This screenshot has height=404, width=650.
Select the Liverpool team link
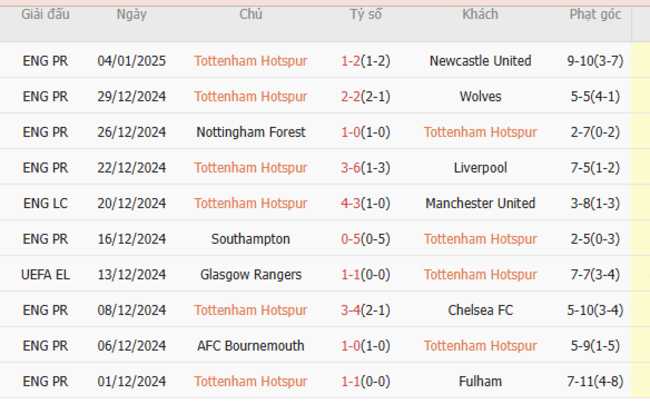480,168
